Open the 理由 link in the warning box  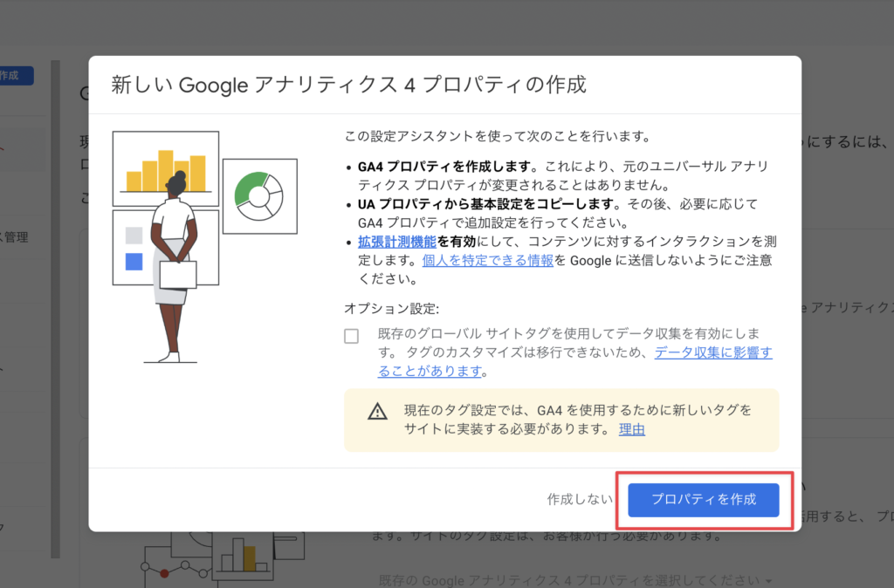click(x=632, y=429)
